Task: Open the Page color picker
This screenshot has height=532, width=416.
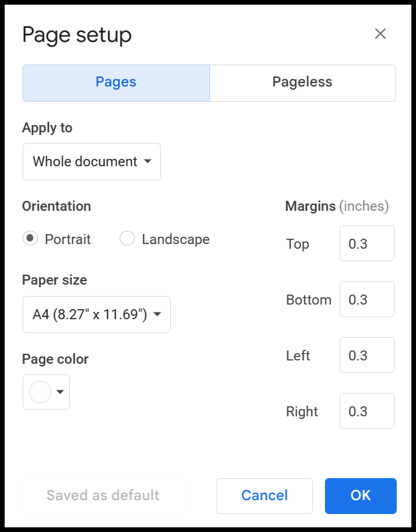Action: coord(46,392)
